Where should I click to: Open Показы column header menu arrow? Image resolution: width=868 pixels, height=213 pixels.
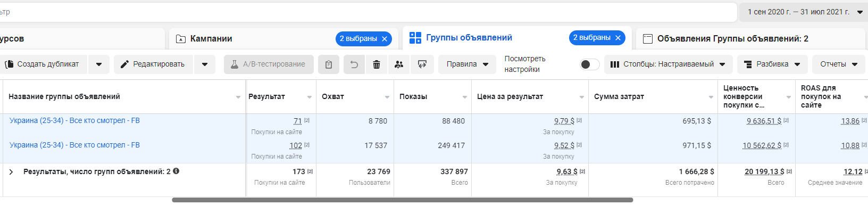coord(465,97)
